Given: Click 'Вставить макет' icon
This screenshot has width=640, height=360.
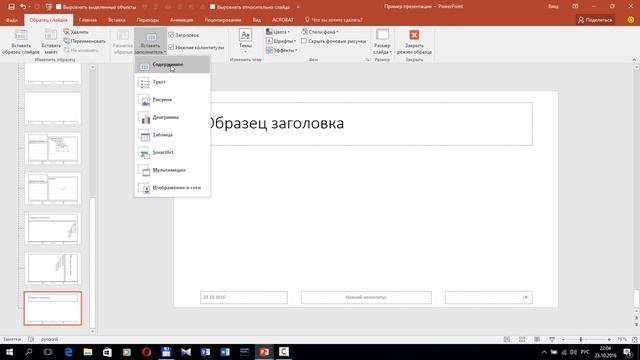Looking at the screenshot, I should click(51, 41).
